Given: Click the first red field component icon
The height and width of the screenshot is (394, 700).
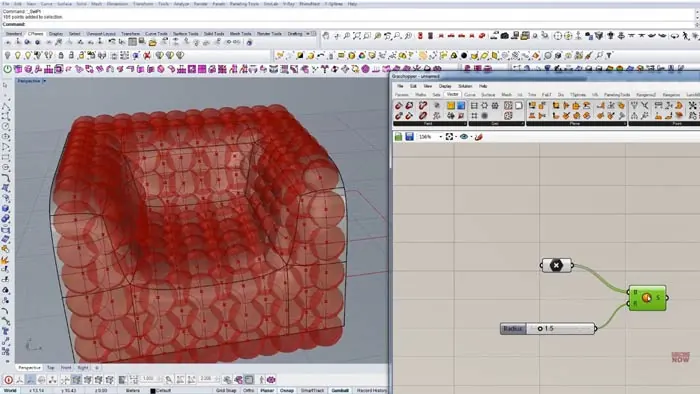Looking at the screenshot, I should (x=399, y=106).
